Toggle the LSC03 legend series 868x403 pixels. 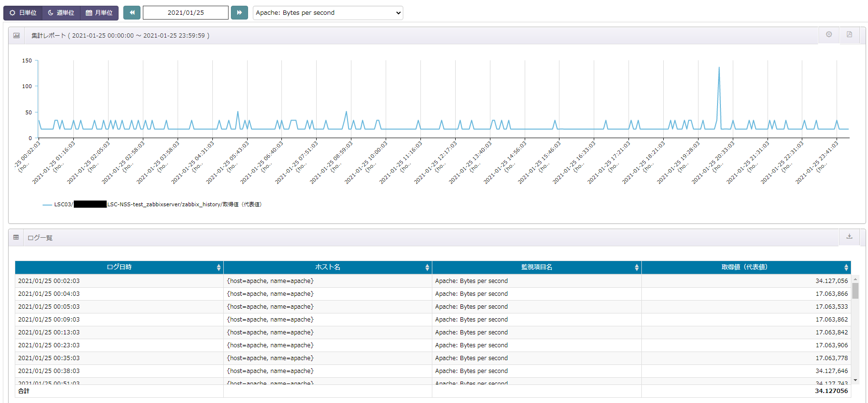[x=152, y=204]
